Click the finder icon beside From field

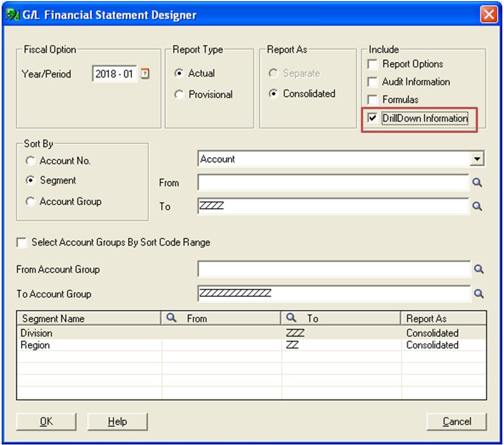click(477, 183)
